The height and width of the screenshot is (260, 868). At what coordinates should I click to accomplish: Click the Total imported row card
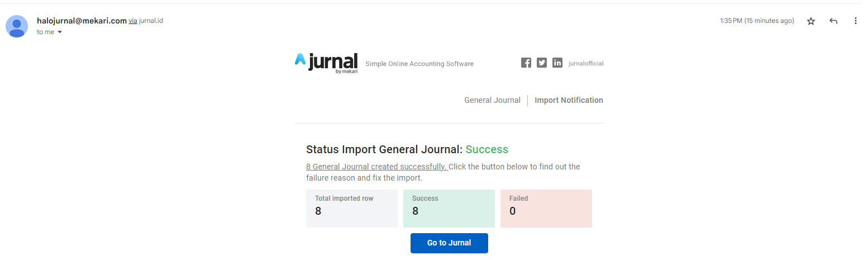pos(352,209)
